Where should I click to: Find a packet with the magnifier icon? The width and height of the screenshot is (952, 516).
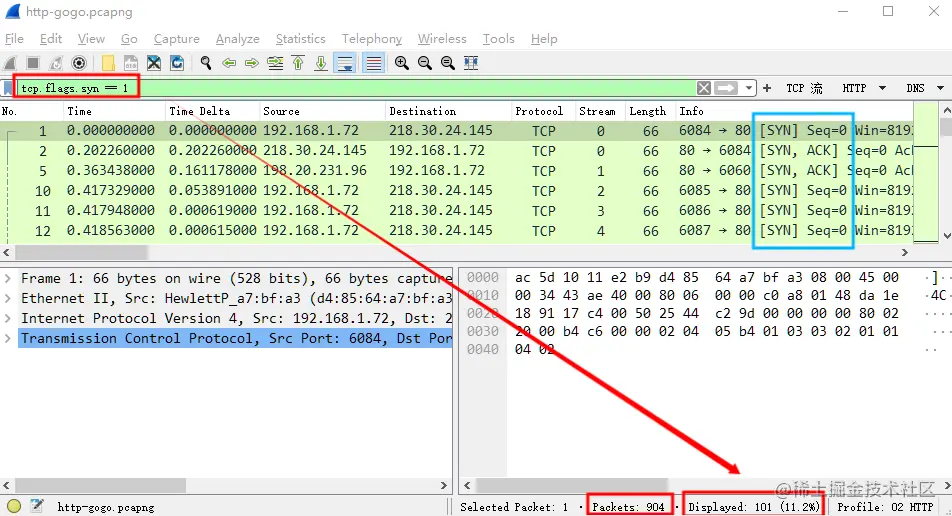tap(206, 63)
